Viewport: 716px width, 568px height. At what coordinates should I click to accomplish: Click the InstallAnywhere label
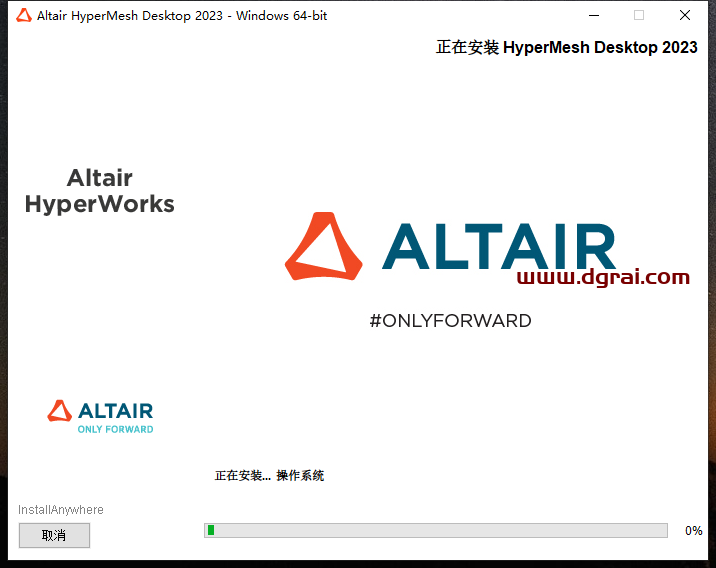61,510
